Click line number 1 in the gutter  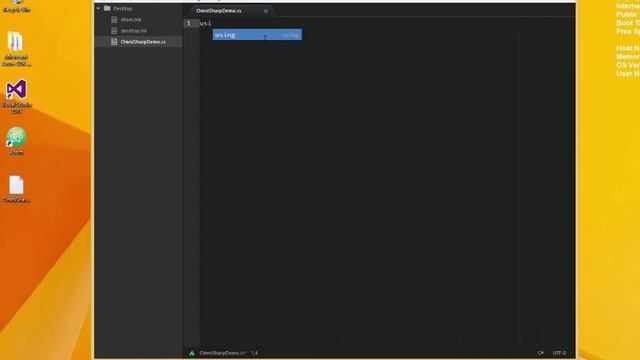[189, 23]
